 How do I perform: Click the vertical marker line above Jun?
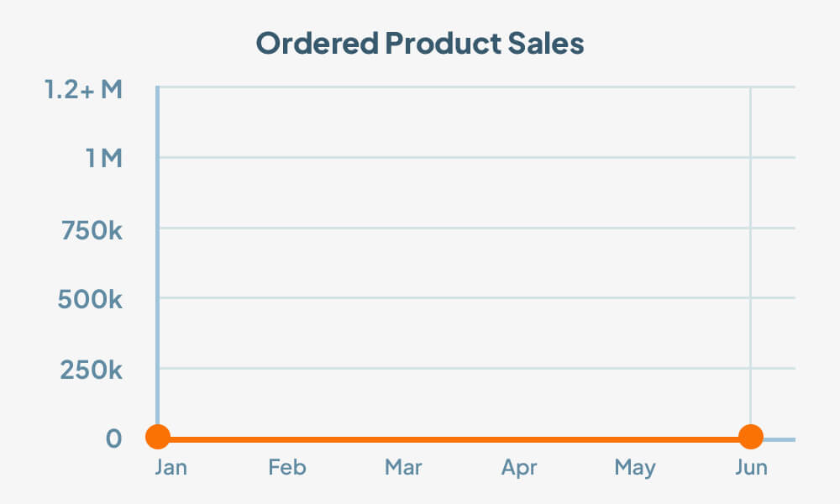750,252
